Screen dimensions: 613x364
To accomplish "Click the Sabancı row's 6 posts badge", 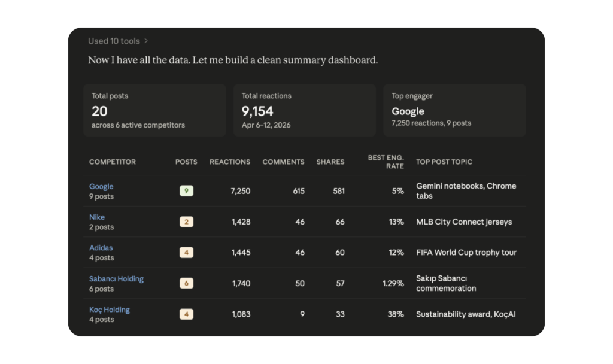I will click(187, 283).
